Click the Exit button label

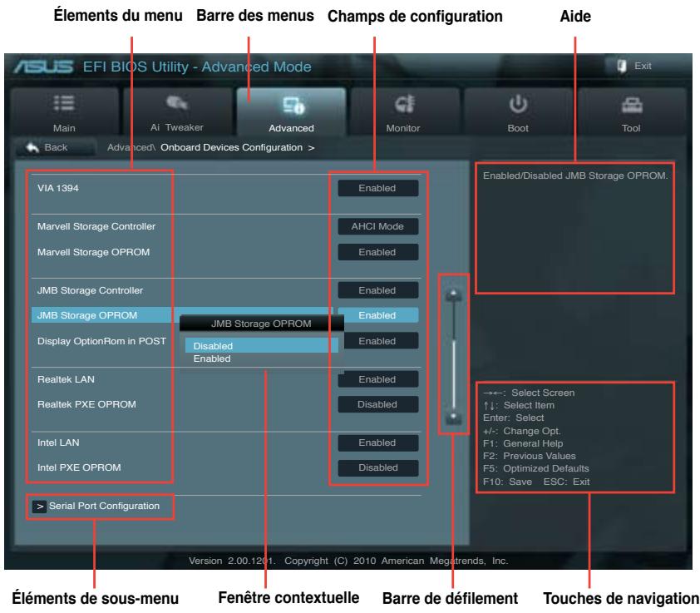coord(643,67)
